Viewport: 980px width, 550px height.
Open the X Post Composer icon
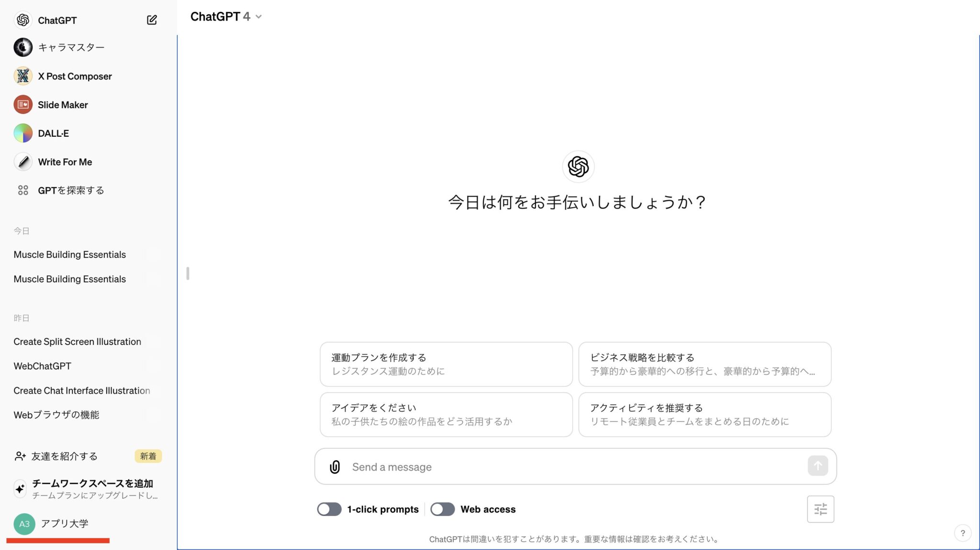point(23,76)
